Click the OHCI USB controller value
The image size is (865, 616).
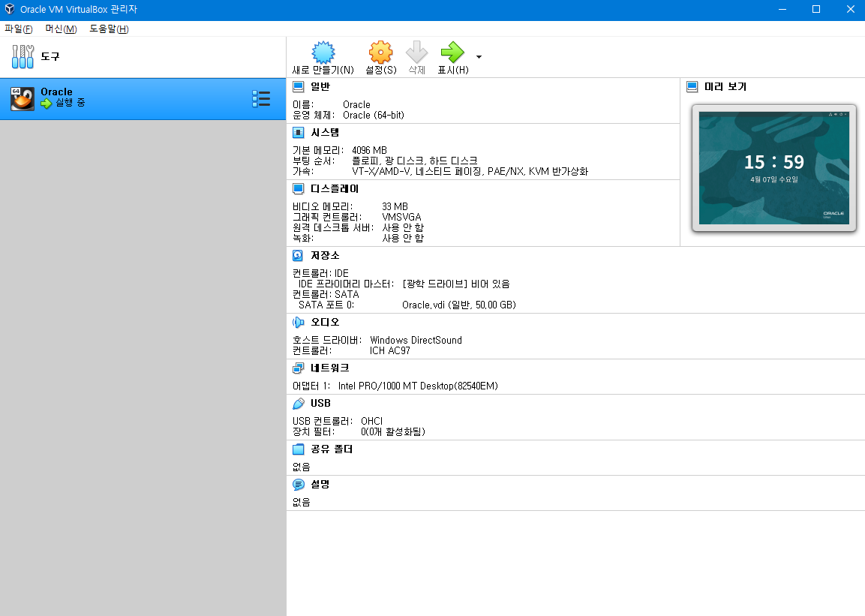tap(372, 421)
